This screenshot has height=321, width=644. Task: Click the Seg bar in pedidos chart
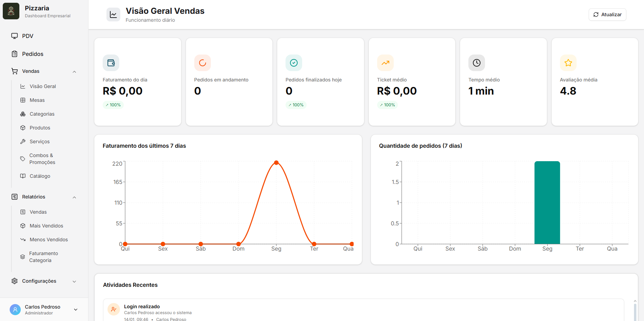click(x=547, y=204)
